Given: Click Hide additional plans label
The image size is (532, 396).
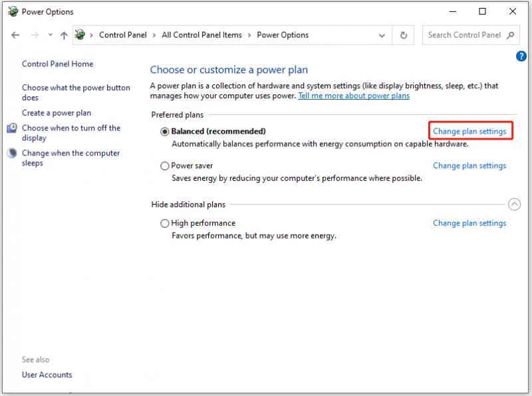Looking at the screenshot, I should click(188, 205).
